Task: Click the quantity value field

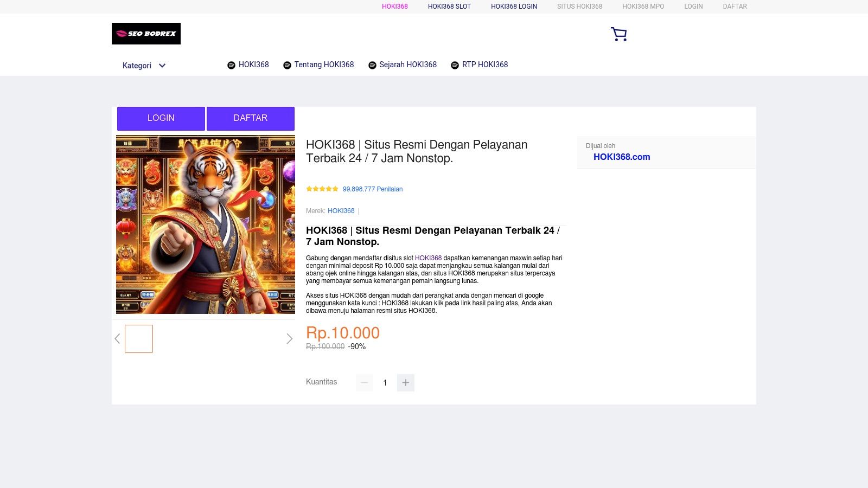Action: [385, 383]
